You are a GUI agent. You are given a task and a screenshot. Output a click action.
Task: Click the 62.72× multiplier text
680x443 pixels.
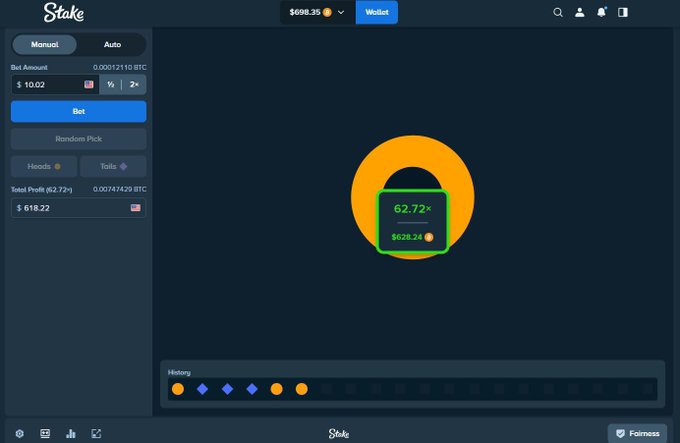412,209
